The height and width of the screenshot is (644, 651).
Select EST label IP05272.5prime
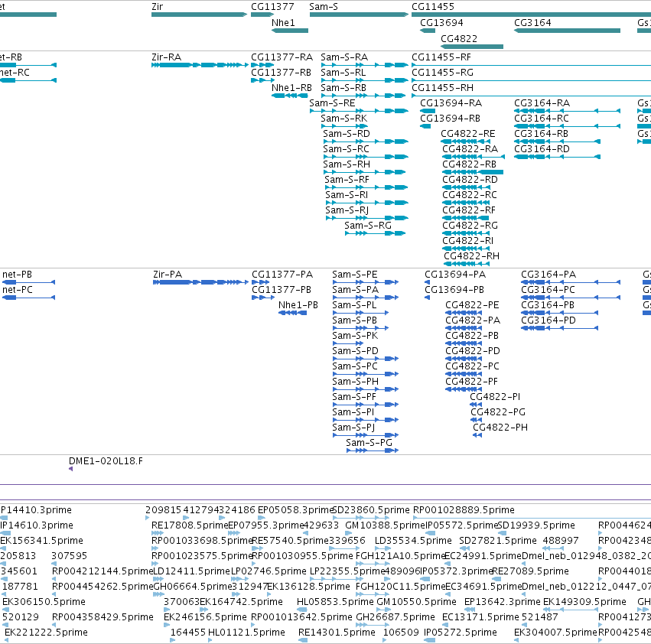click(x=460, y=633)
